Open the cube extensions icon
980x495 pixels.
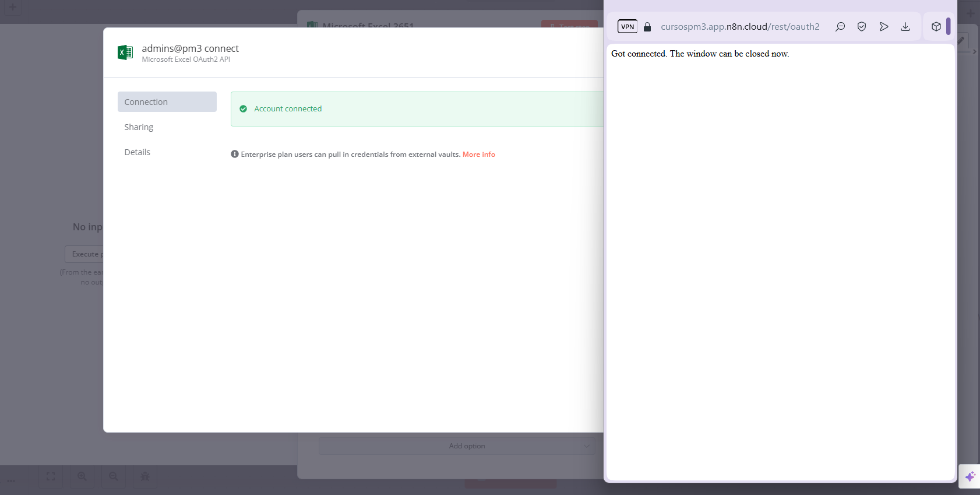point(936,27)
